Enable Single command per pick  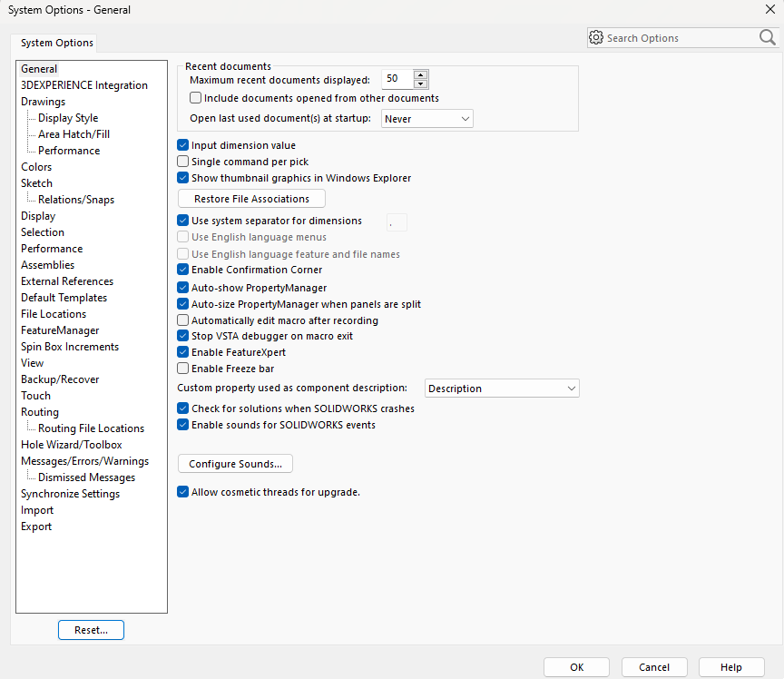point(183,162)
